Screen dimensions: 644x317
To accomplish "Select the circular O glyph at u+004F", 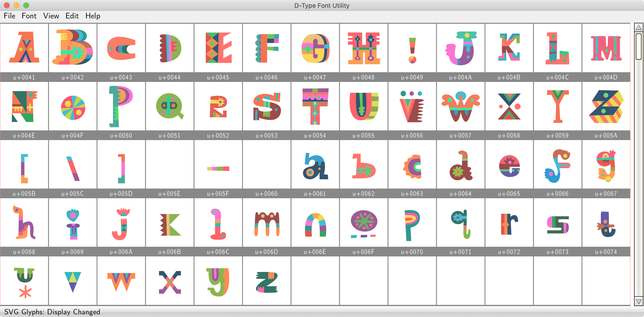I will click(x=73, y=108).
